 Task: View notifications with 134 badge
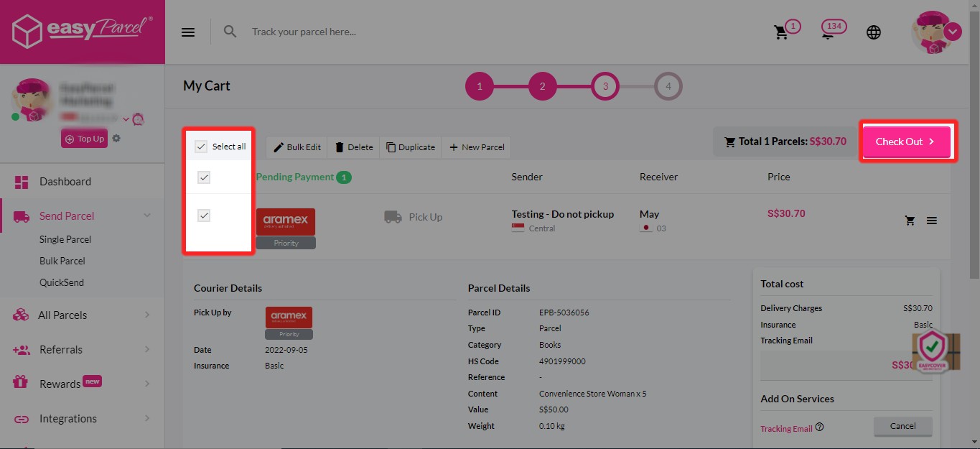831,31
